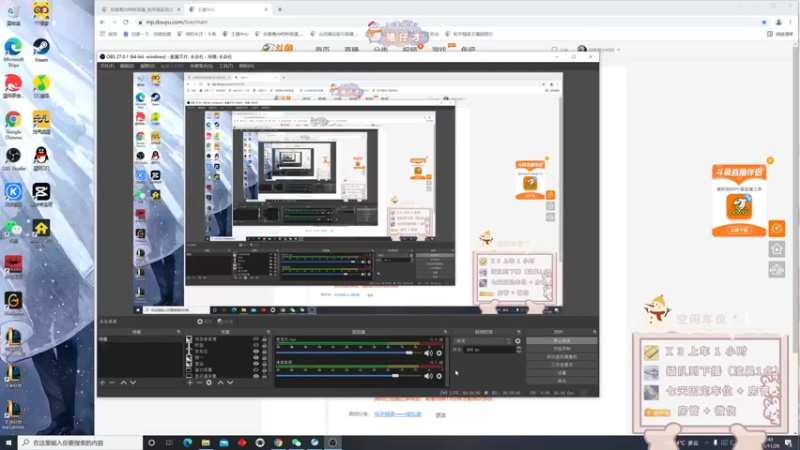Open WeChat desktop shortcut
800x450 pixels.
(x=13, y=231)
